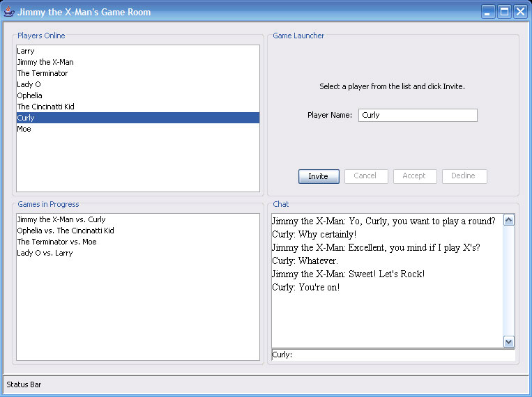Screen dimensions: 532x397
Task: Select Ophelia from the online players
Action: (x=30, y=95)
